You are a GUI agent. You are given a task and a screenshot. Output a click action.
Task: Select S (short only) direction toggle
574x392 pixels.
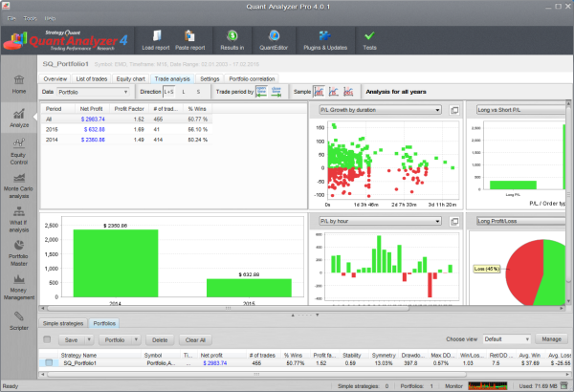[x=198, y=92]
